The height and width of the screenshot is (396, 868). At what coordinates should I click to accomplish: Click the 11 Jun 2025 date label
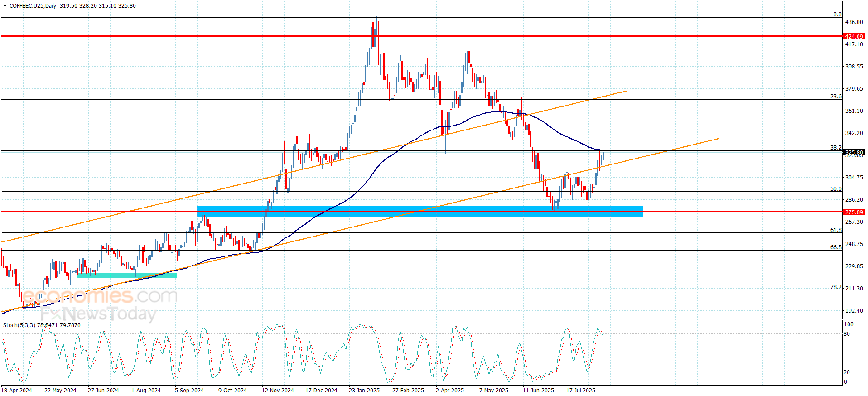[538, 391]
